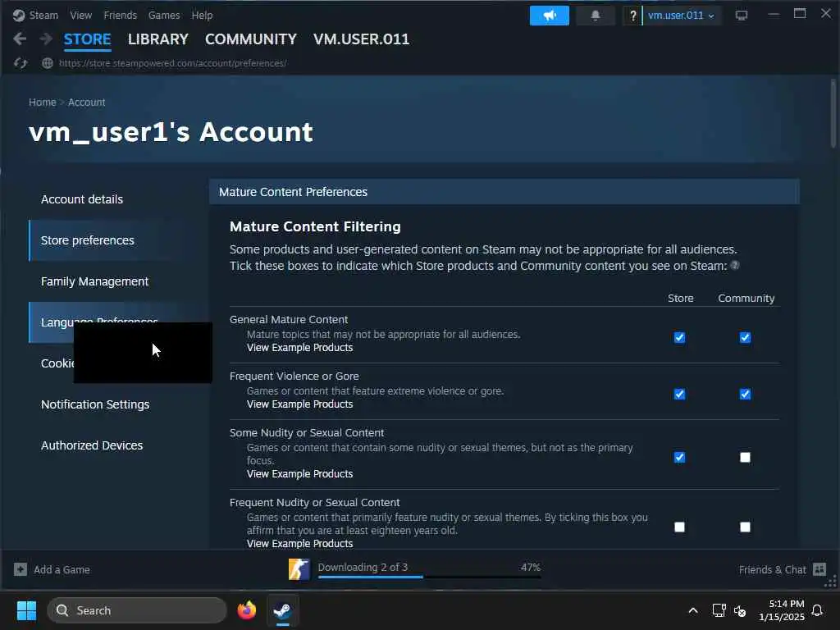This screenshot has height=630, width=840.
Task: Uncheck Store for Some Nudity or Sexual Content
Action: pos(679,458)
